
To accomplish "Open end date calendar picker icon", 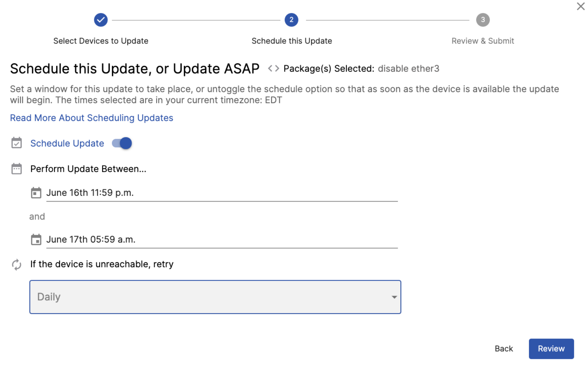I will [36, 239].
